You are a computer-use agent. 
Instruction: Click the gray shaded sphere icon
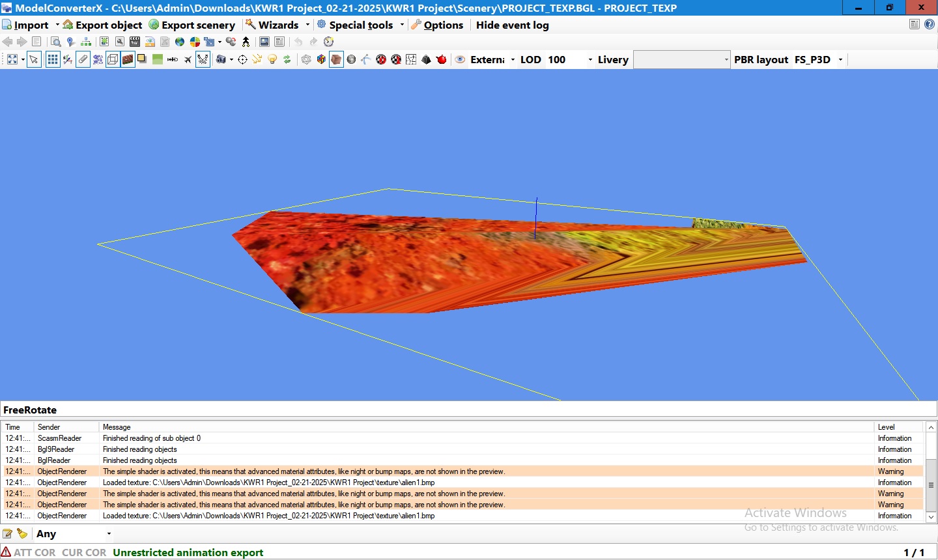351,59
